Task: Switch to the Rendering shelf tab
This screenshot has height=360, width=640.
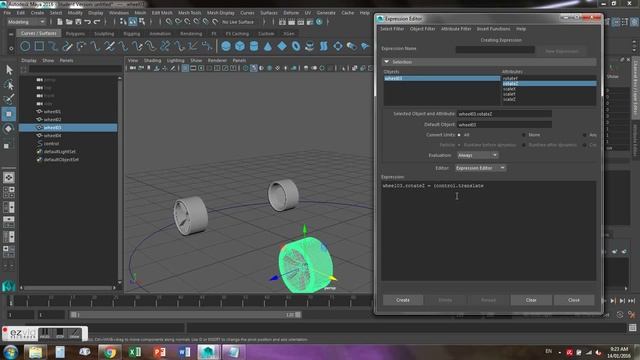Action: tap(191, 33)
